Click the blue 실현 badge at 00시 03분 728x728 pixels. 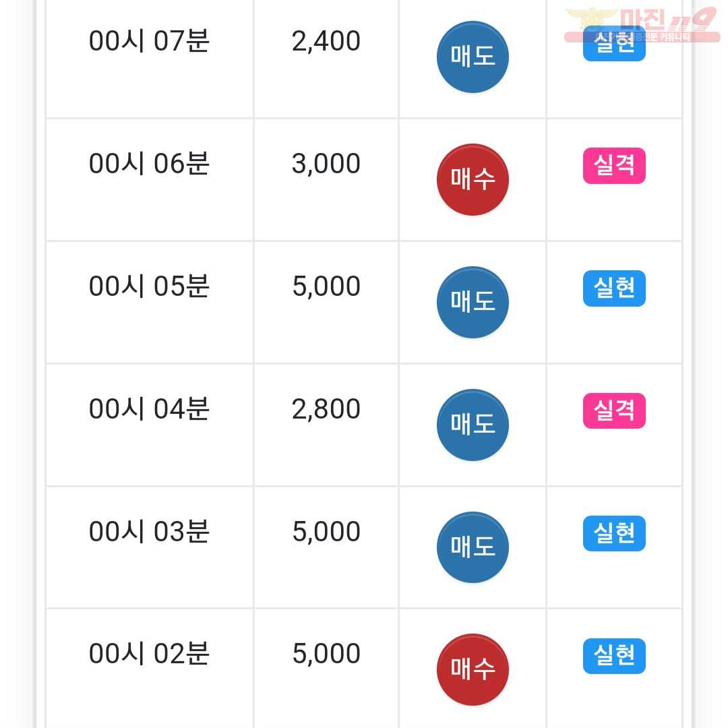coord(614,533)
